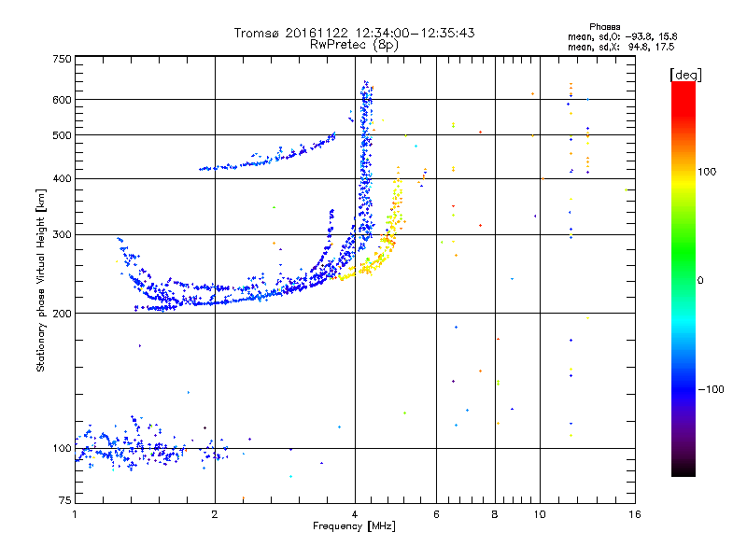Click the 'mean, sd,X: 94.8, 17.5' text
The width and height of the screenshot is (747, 560).
(621, 47)
